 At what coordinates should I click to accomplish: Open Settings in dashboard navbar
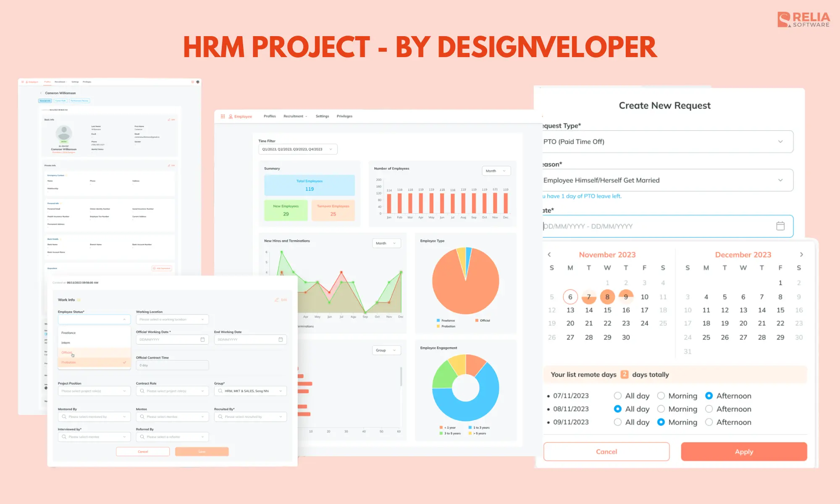tap(323, 116)
